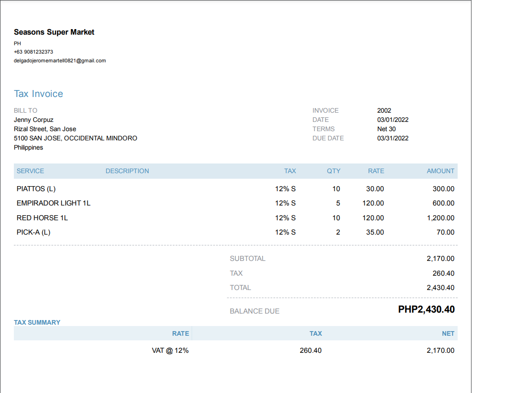The image size is (532, 393).
Task: Click the TAX SUMMARY heading
Action: coord(37,322)
